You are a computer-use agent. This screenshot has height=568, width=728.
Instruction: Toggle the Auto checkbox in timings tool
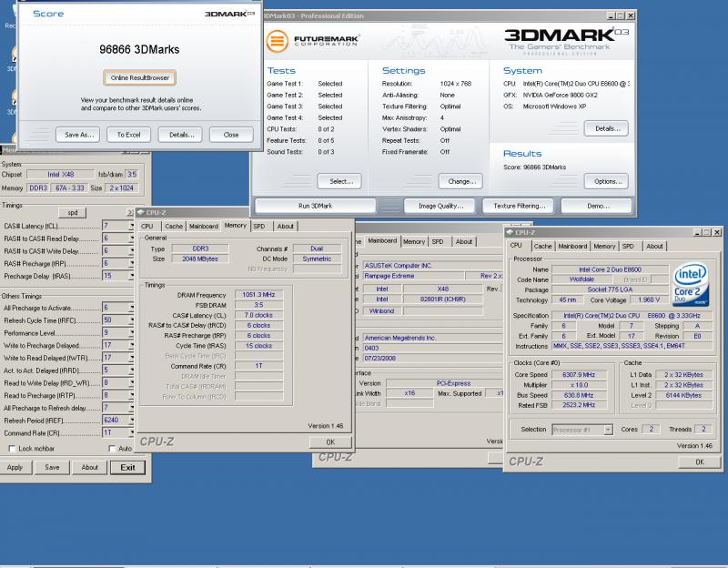[x=112, y=449]
